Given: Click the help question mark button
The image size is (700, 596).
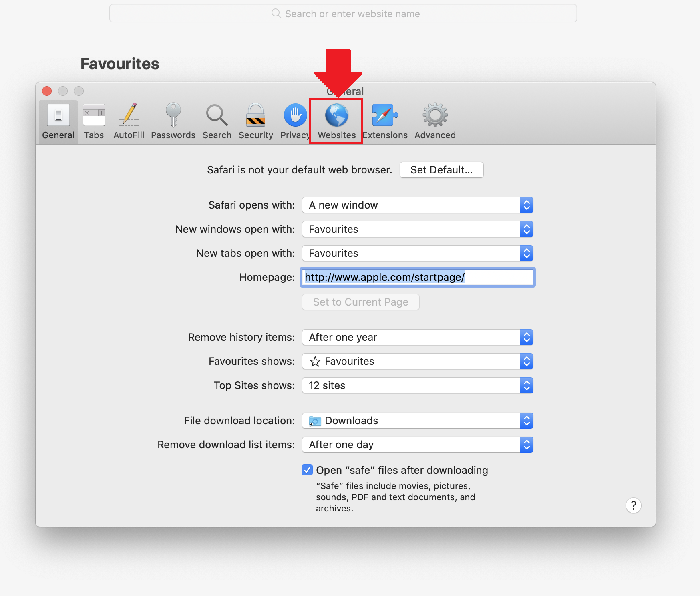Looking at the screenshot, I should (x=634, y=505).
